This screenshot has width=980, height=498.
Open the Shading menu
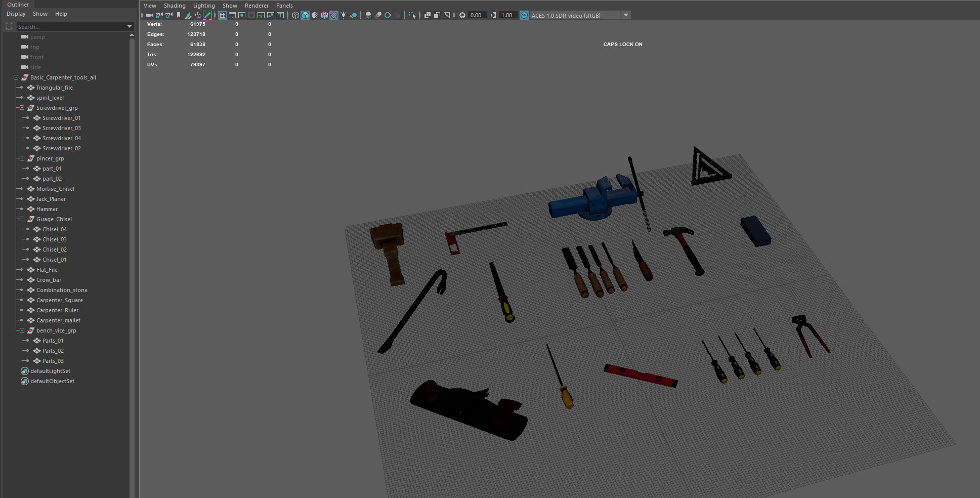pos(175,6)
